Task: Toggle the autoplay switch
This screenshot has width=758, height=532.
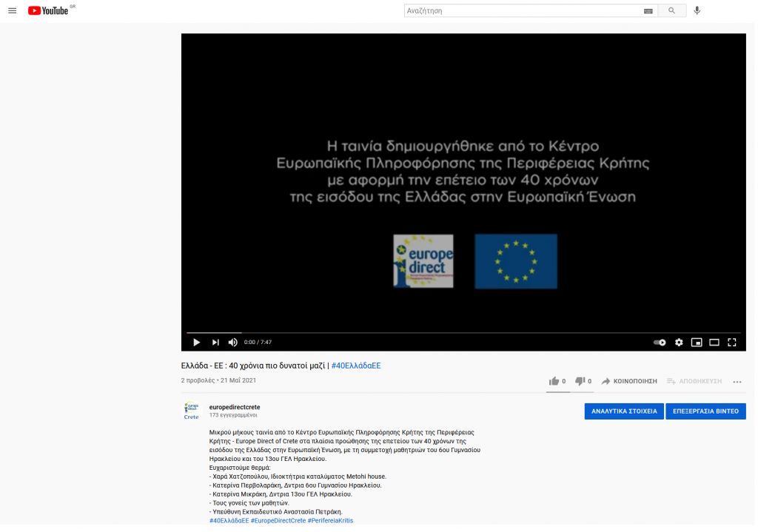Action: tap(660, 342)
